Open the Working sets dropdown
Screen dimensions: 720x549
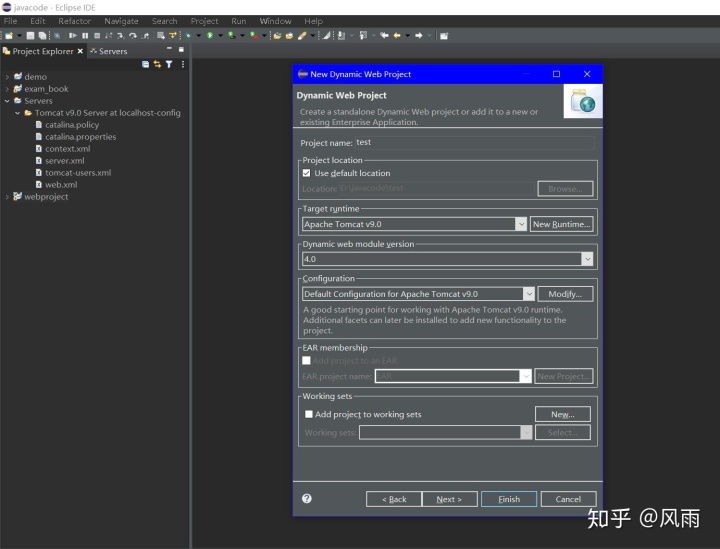point(526,432)
